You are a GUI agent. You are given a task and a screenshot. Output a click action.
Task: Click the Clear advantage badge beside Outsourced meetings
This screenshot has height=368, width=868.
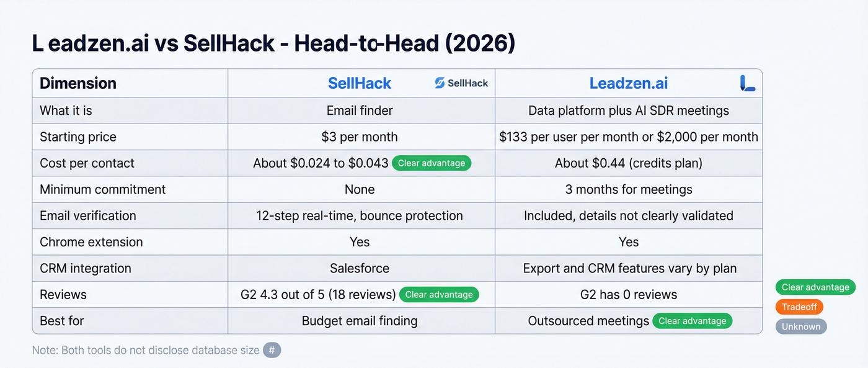[x=692, y=321]
